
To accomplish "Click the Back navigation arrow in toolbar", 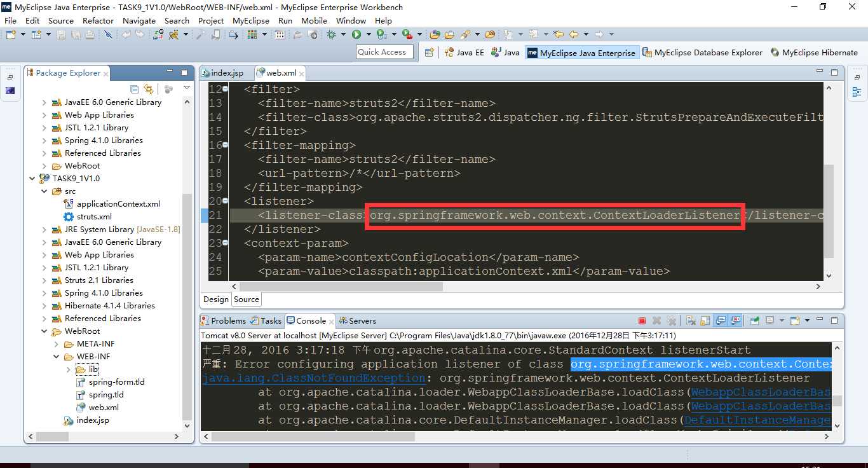I will pos(574,34).
